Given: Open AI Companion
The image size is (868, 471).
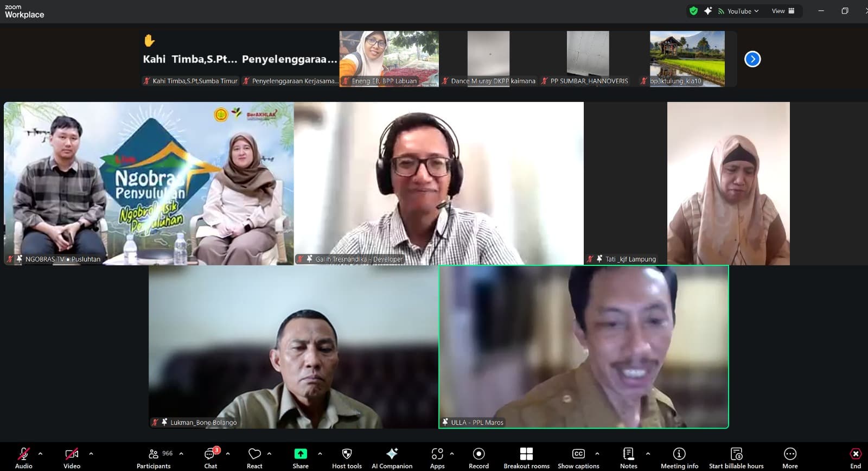Looking at the screenshot, I should pos(392,457).
